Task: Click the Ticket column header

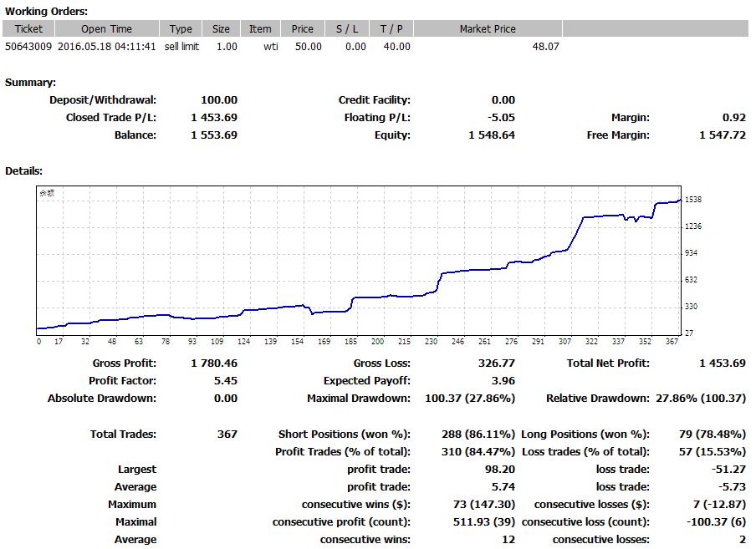Action: point(28,28)
